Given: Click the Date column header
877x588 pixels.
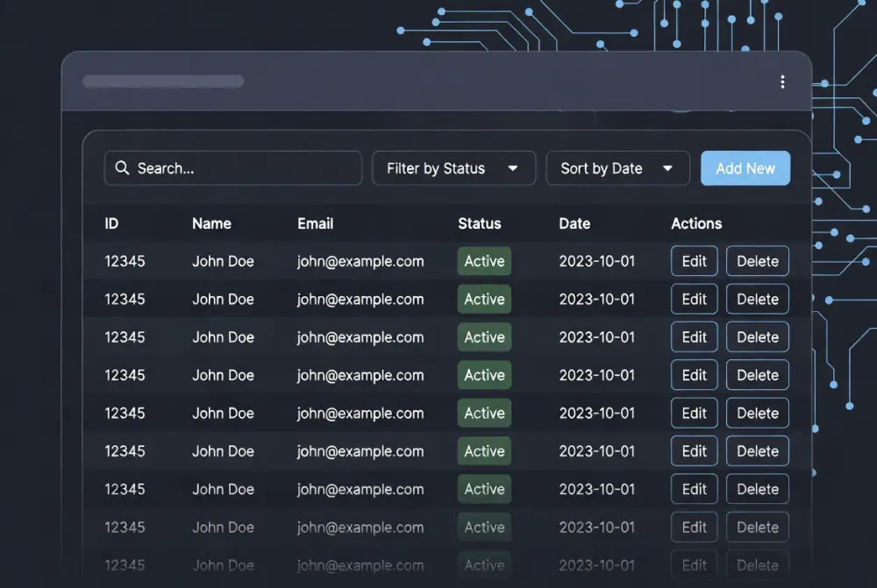Looking at the screenshot, I should [574, 223].
